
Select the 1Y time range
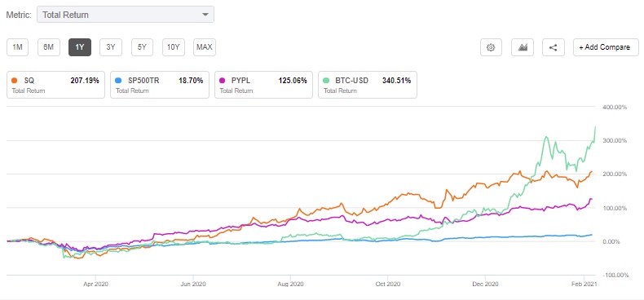(80, 47)
